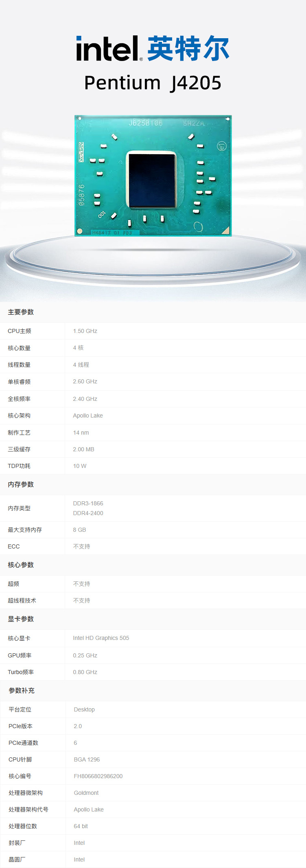The image size is (306, 868).
Task: Click the Goldmont value
Action: tap(86, 793)
